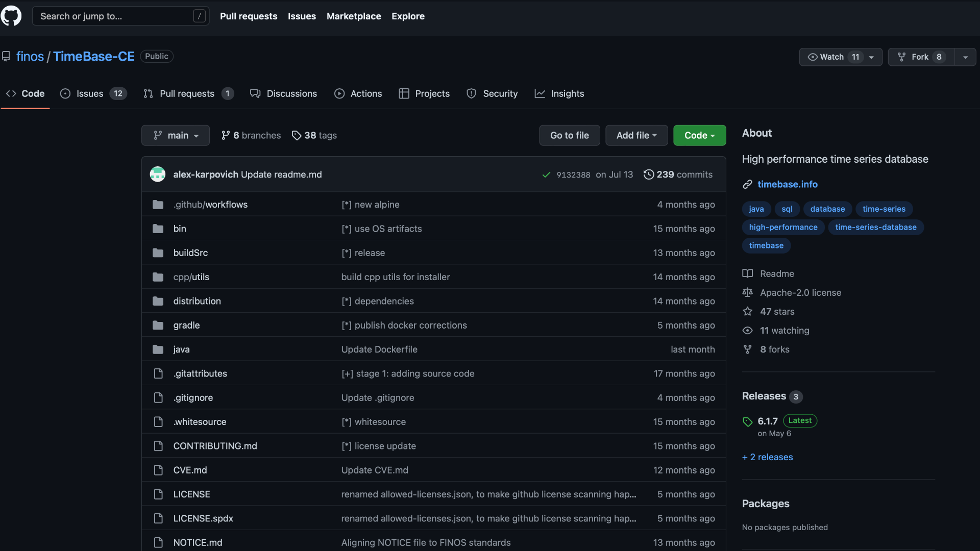Viewport: 980px width, 551px height.
Task: Focus the Search or jump to field
Action: [x=120, y=16]
